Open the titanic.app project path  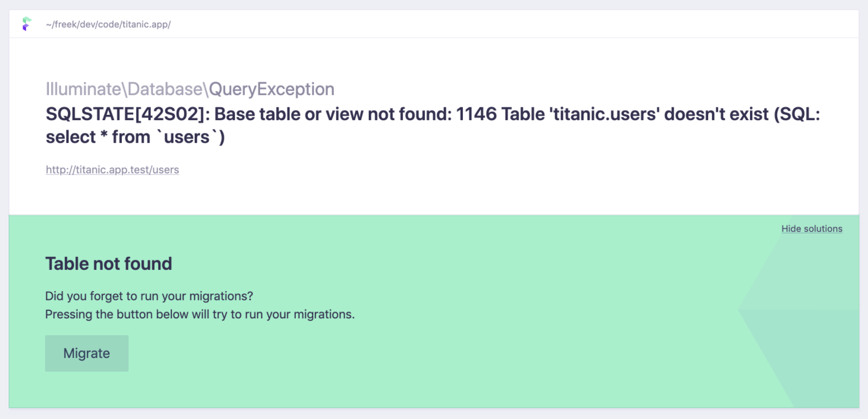tap(108, 24)
